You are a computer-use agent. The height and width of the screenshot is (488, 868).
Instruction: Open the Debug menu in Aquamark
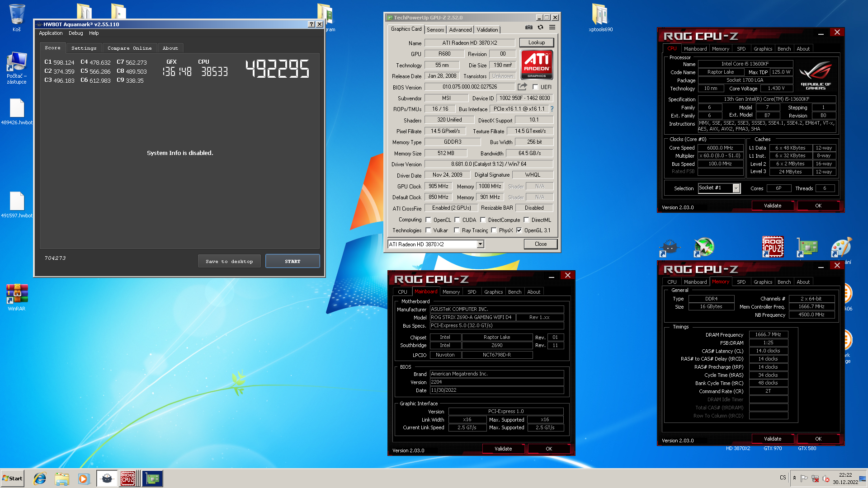tap(76, 33)
